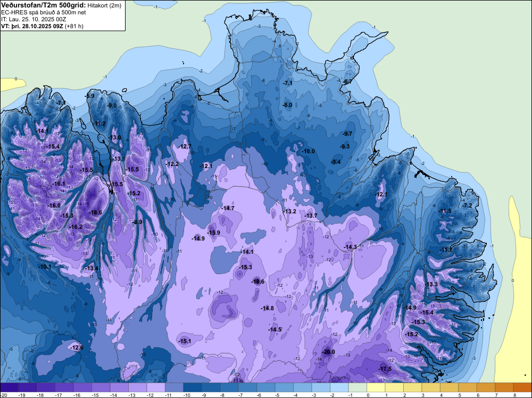
Task: Click the orange legend swatch labeled 8
Action: coord(522,387)
